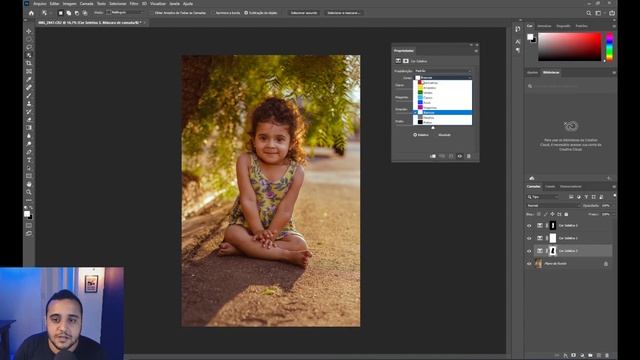Select the Zoom tool
640x360 pixels.
click(29, 192)
